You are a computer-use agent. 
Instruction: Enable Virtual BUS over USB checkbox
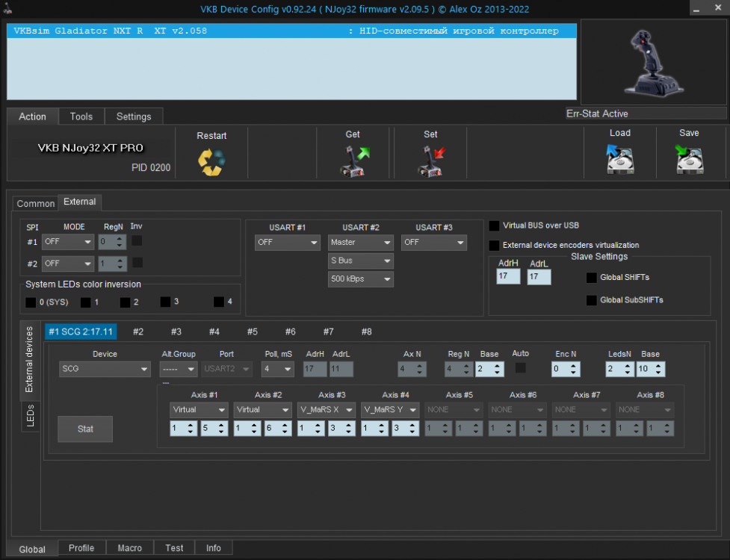(494, 225)
